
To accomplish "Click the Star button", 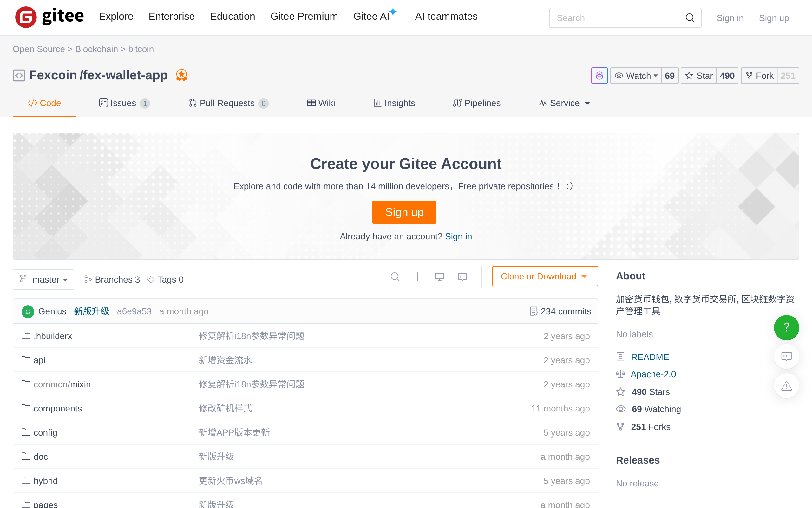I will click(698, 76).
